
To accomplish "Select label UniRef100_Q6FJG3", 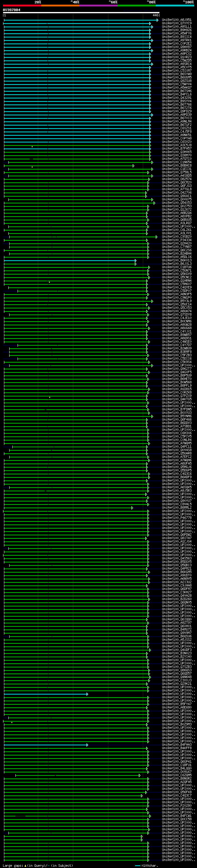I will click(176, 186).
